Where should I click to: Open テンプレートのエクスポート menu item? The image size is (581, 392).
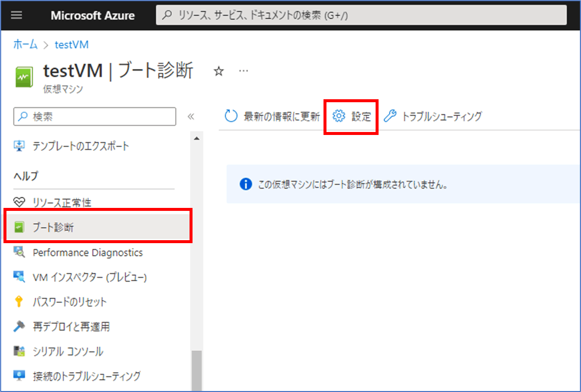pos(81,146)
